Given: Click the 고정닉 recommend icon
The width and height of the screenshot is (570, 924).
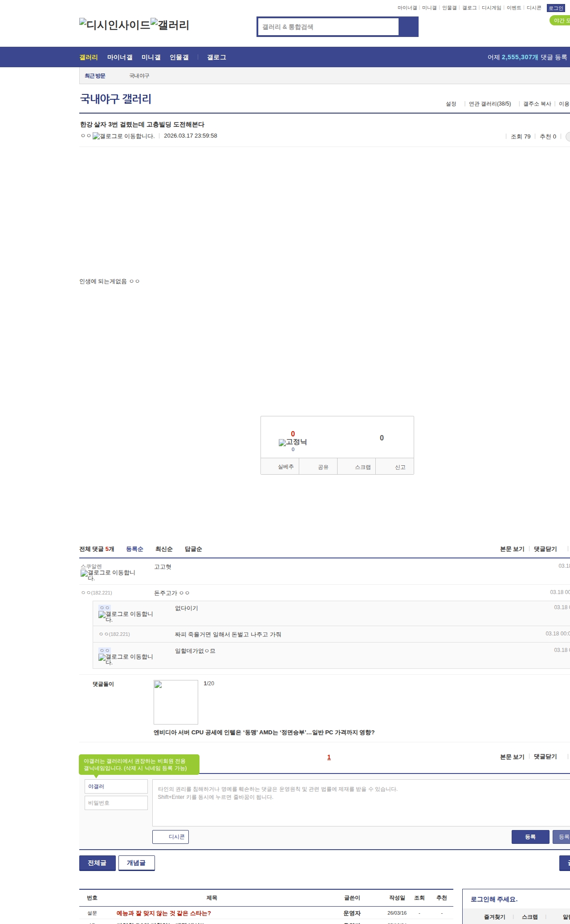Looking at the screenshot, I should click(293, 442).
